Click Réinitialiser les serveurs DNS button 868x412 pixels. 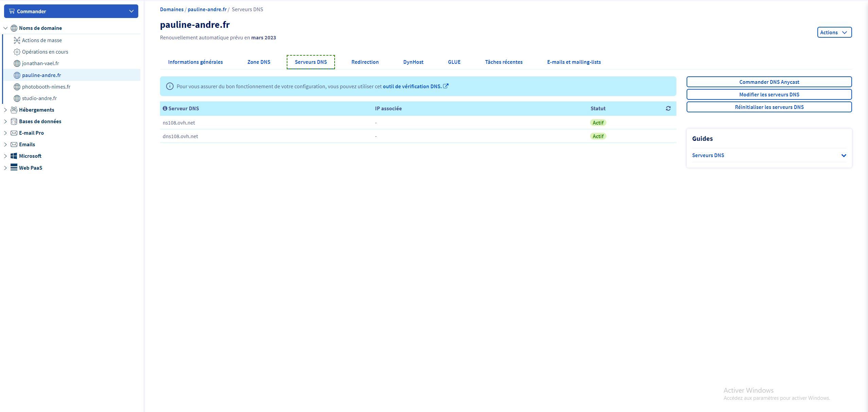click(x=769, y=107)
